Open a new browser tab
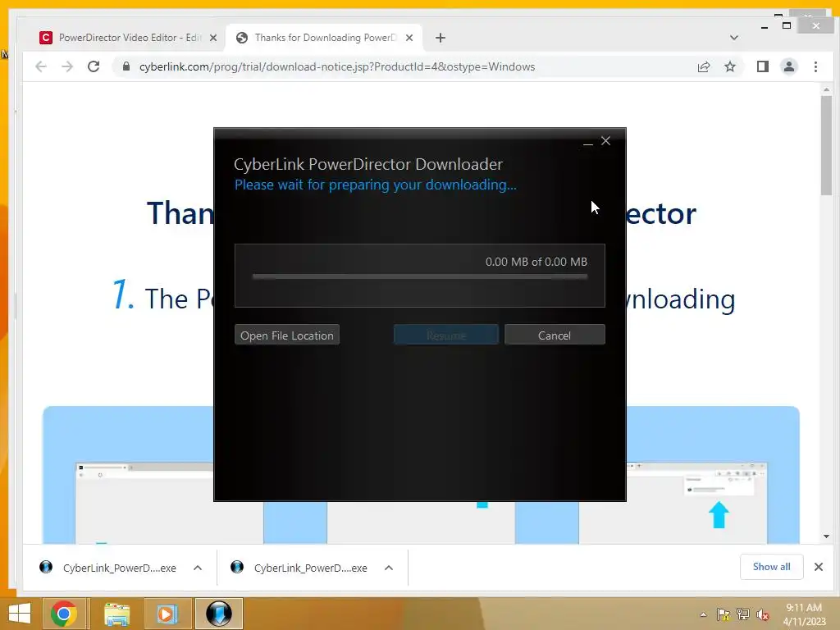 [x=440, y=38]
